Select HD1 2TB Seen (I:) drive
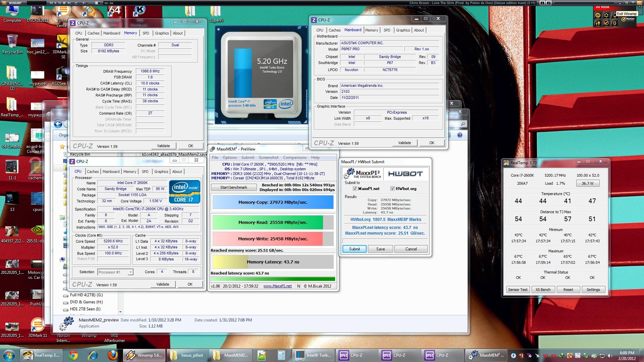 tap(82, 309)
